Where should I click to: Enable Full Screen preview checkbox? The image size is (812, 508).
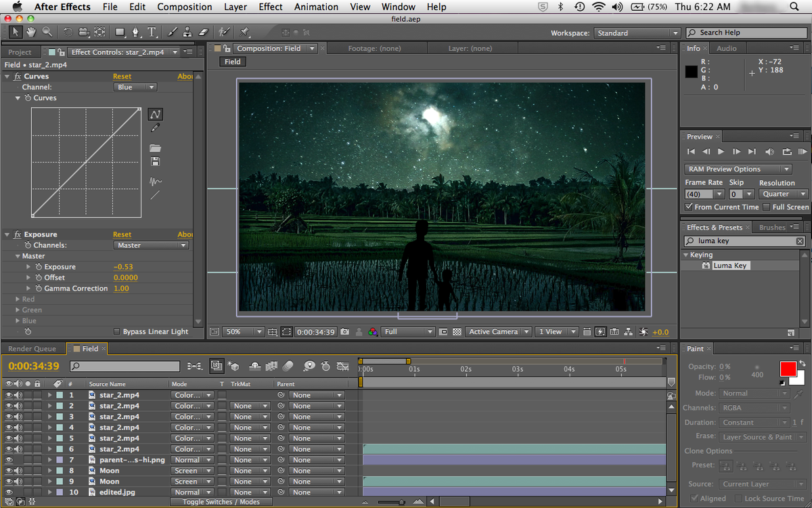(767, 207)
